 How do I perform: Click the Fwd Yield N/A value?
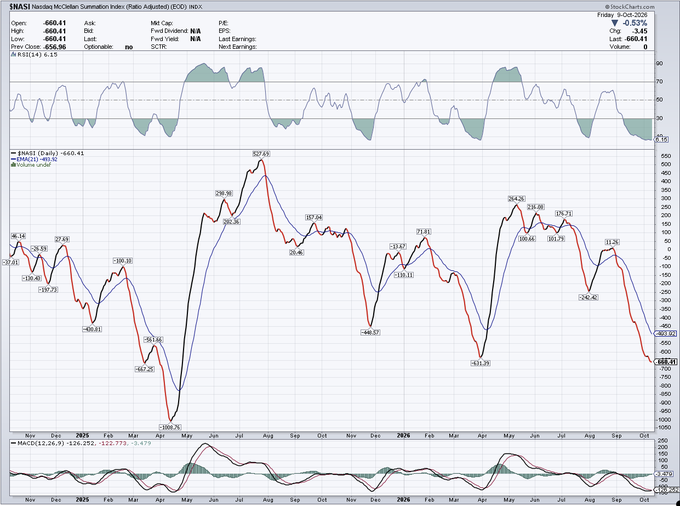tap(195, 39)
